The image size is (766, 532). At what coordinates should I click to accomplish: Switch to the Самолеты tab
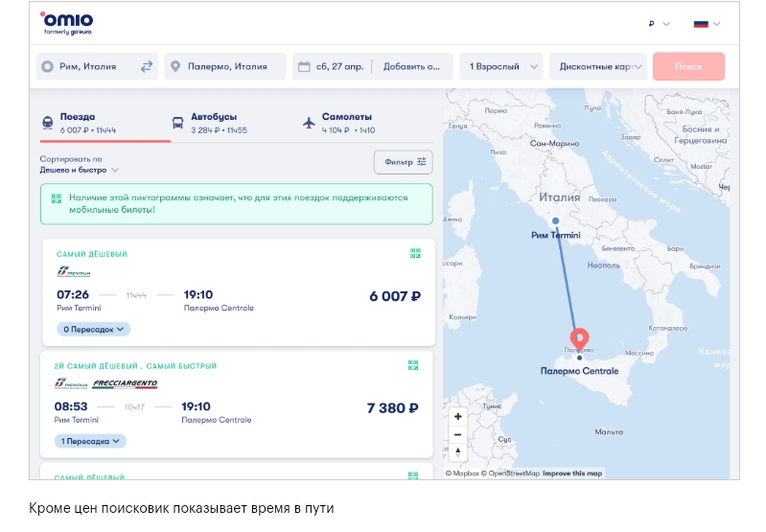(x=347, y=123)
